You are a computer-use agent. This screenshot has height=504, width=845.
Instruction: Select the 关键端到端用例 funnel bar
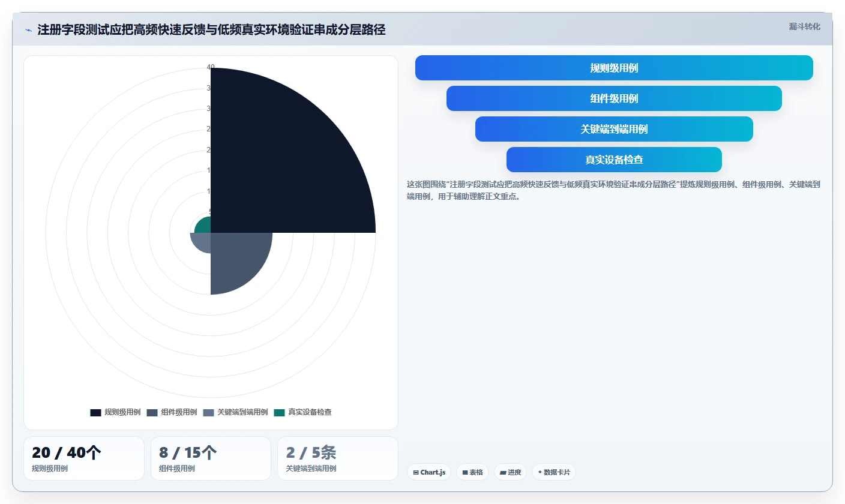coord(614,129)
